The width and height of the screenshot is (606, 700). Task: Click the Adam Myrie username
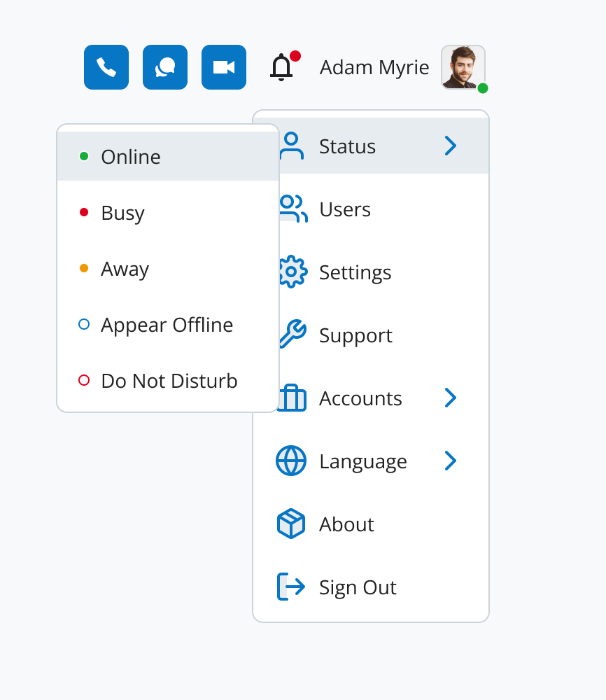click(x=374, y=67)
